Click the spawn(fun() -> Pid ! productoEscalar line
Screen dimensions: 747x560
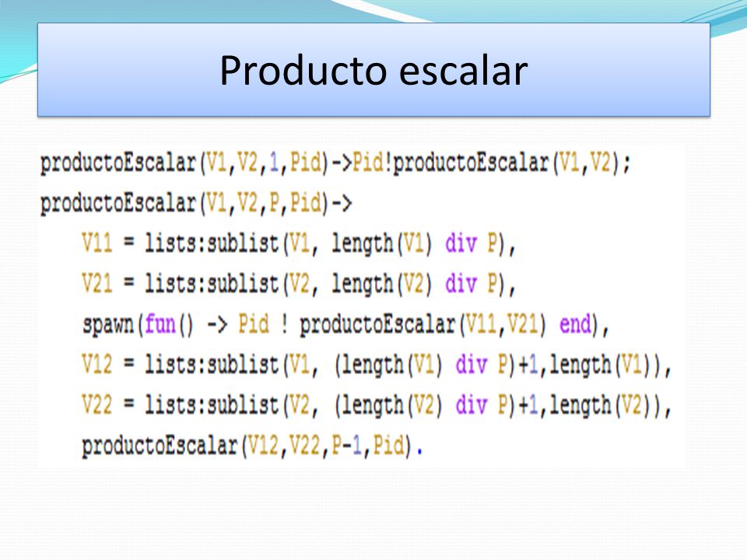pyautogui.click(x=345, y=325)
